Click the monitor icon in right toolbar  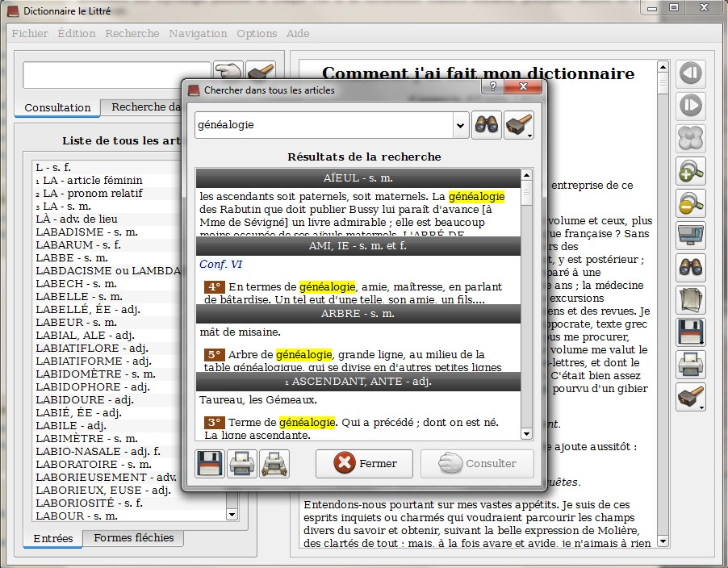[x=691, y=236]
